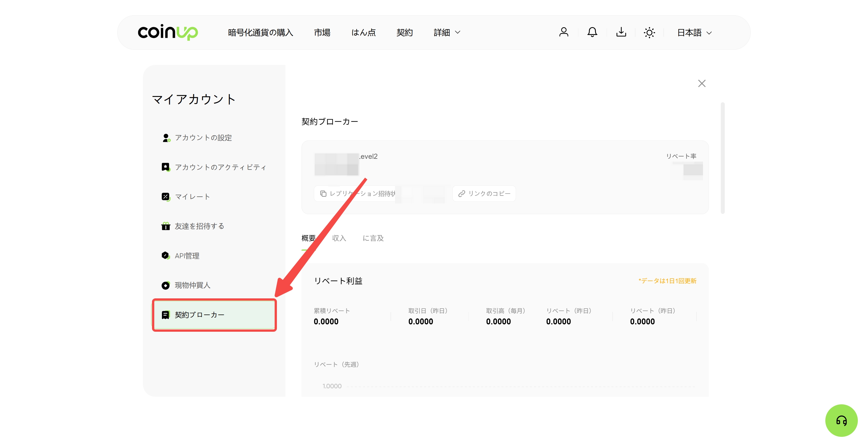Toggle the light theme sun icon
The width and height of the screenshot is (868, 447).
tap(649, 33)
